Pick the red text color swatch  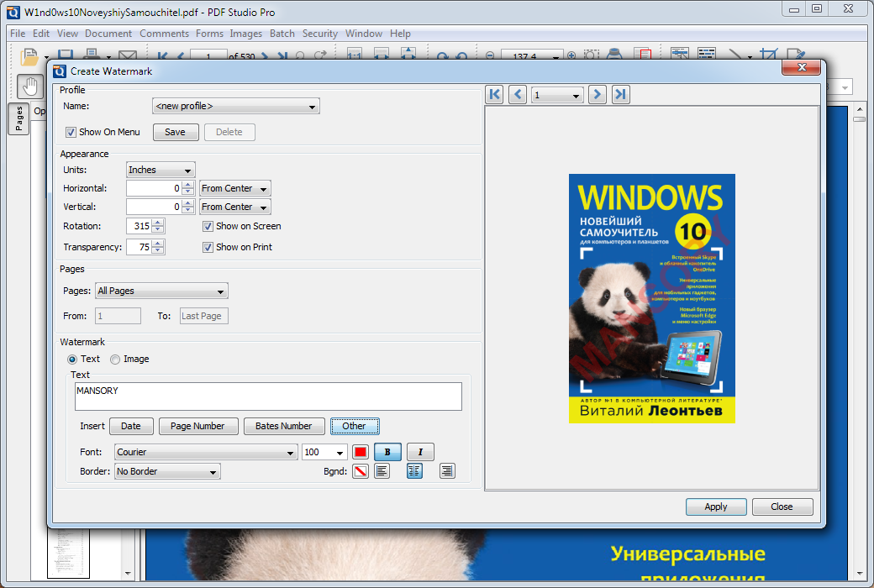coord(361,452)
